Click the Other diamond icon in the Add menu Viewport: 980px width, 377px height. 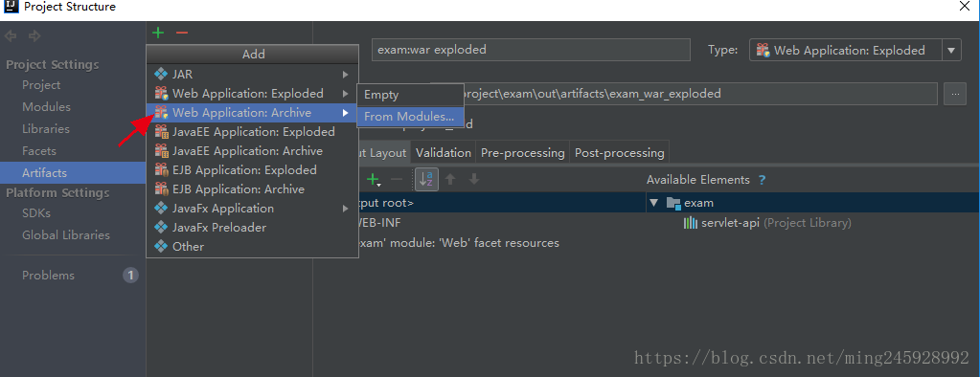(161, 247)
